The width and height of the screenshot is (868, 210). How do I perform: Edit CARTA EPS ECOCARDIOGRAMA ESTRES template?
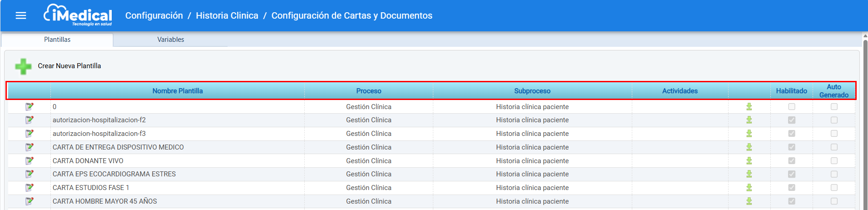30,174
